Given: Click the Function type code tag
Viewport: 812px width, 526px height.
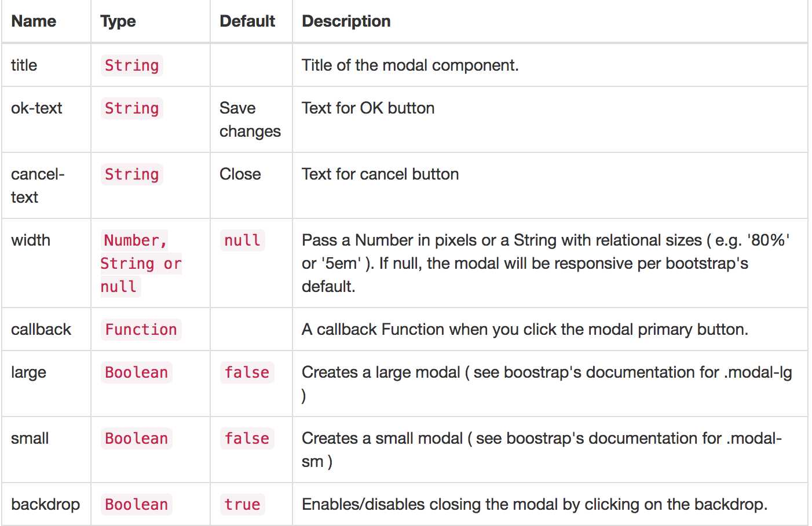Looking at the screenshot, I should point(141,330).
